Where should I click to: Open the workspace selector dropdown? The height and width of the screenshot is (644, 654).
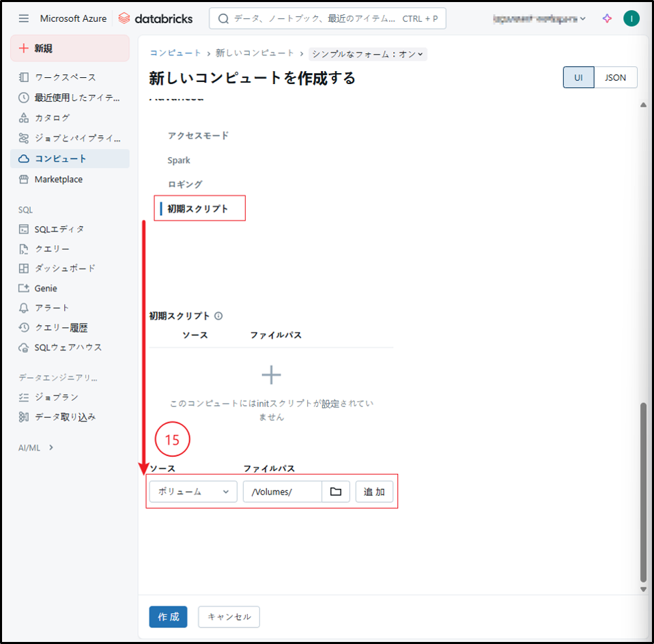coord(539,18)
